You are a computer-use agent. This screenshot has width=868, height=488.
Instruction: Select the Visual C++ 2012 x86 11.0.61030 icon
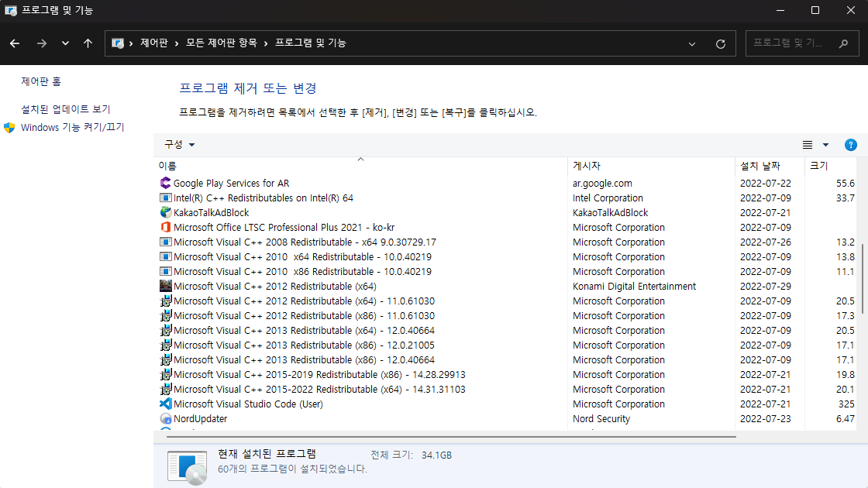(x=166, y=315)
